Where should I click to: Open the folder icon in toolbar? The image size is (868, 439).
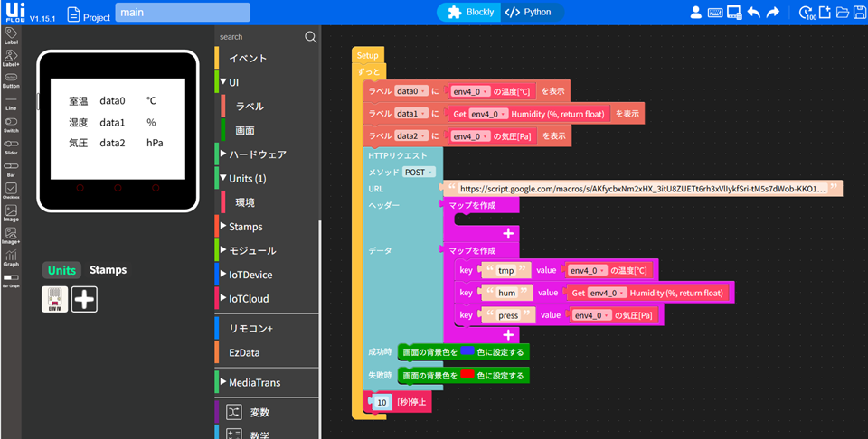point(843,13)
